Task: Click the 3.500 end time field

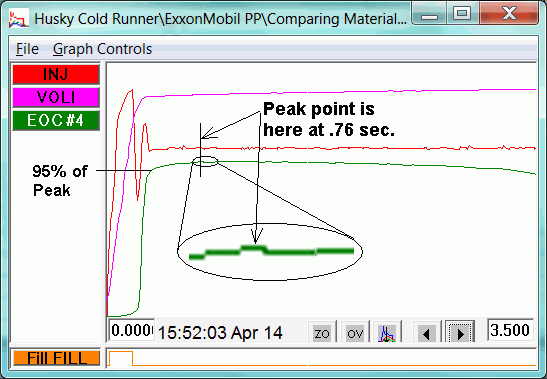Action: click(510, 329)
